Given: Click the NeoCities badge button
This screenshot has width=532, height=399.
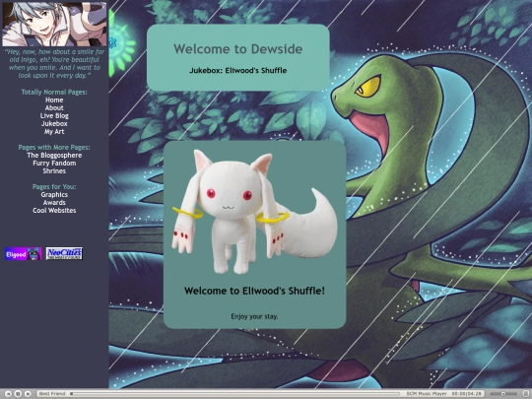Looking at the screenshot, I should (64, 254).
